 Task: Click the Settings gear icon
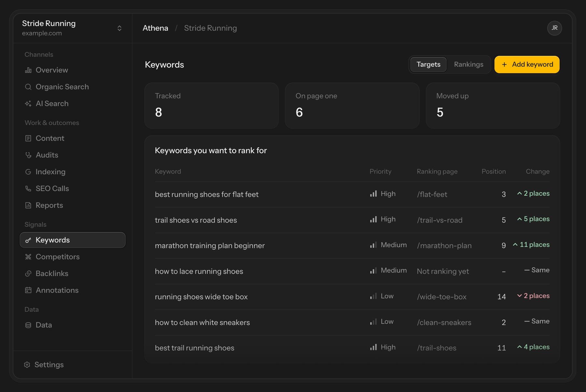(27, 365)
